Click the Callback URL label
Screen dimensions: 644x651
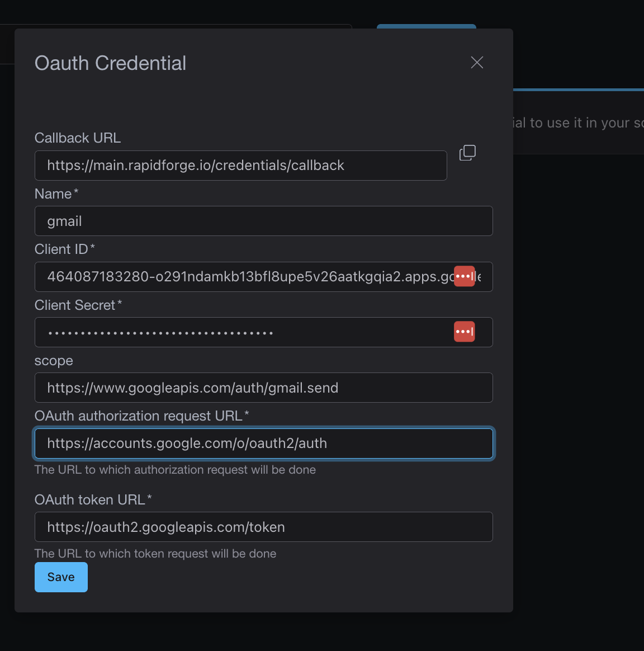click(78, 138)
